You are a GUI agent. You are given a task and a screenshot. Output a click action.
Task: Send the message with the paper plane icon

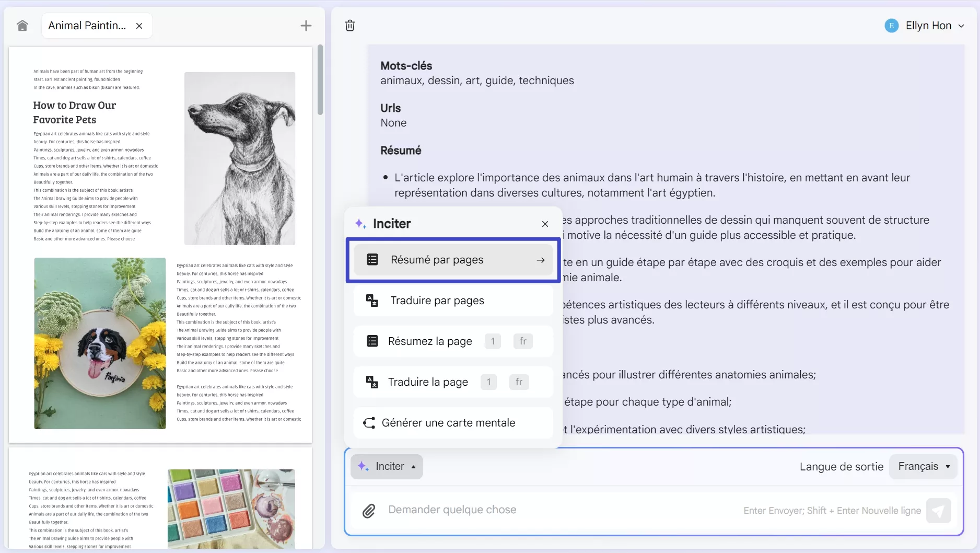[x=939, y=511]
